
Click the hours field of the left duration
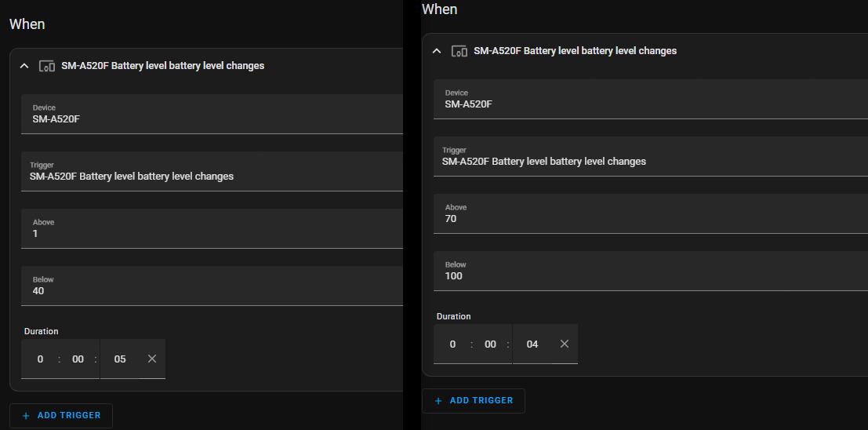click(40, 359)
